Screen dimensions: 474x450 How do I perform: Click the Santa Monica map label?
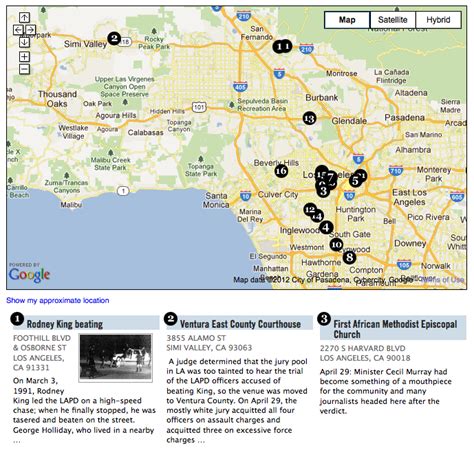pos(216,200)
